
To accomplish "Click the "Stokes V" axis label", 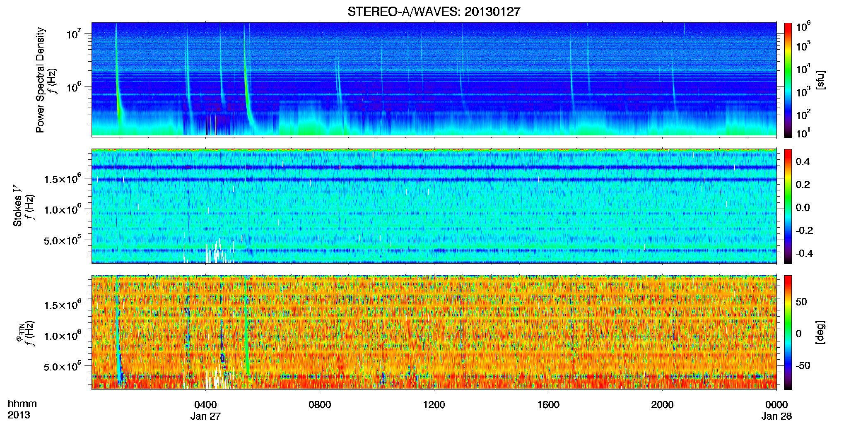I will (x=17, y=206).
